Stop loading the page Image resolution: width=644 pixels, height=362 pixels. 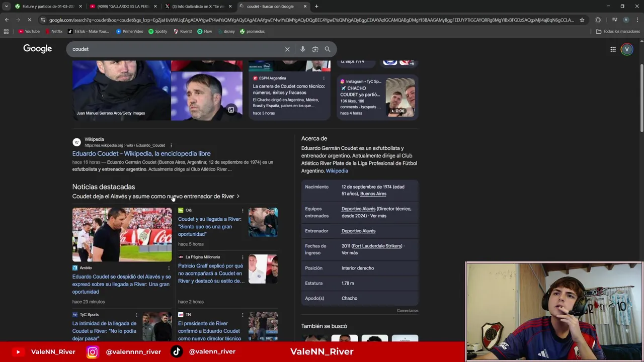(29, 20)
